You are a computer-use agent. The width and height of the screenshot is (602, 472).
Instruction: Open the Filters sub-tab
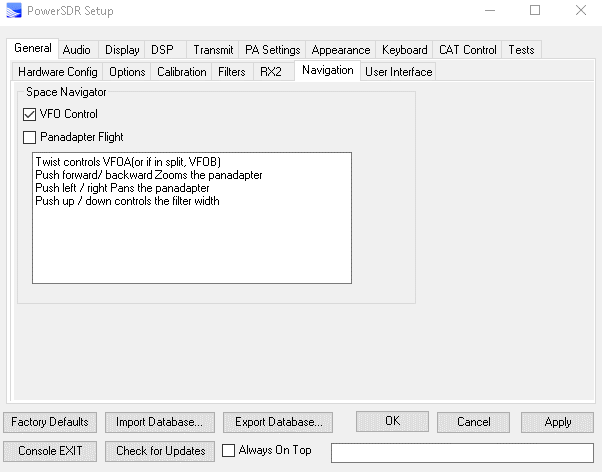coord(232,72)
